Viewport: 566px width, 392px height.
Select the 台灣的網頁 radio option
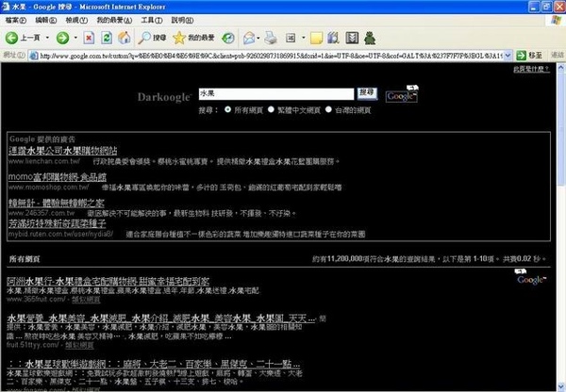(328, 109)
